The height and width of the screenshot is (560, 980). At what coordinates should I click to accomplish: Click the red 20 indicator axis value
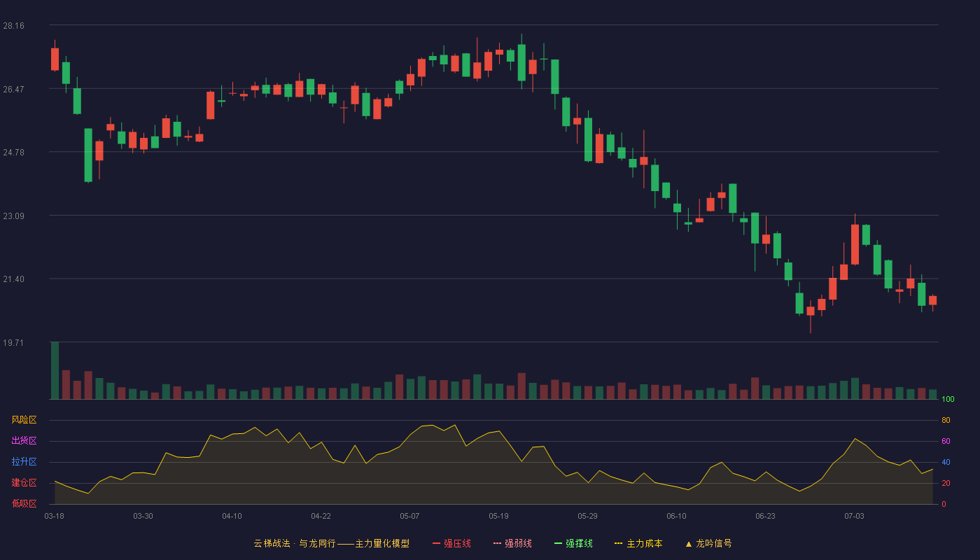tap(946, 483)
